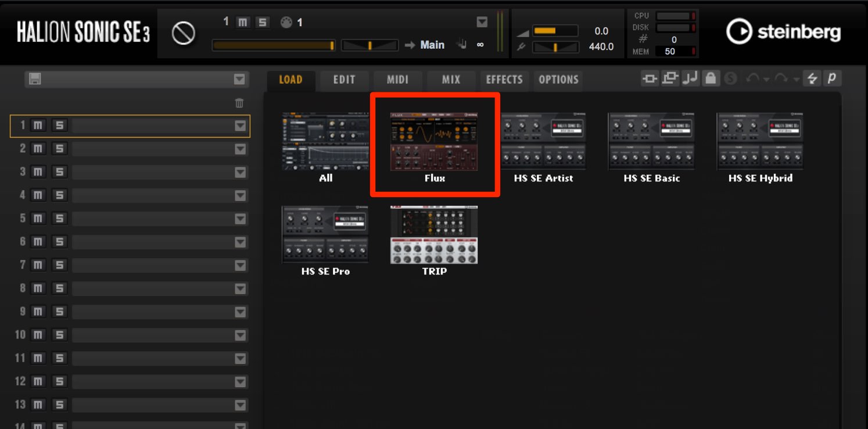868x429 pixels.
Task: Mute slot 3 in the slot rack
Action: [38, 172]
